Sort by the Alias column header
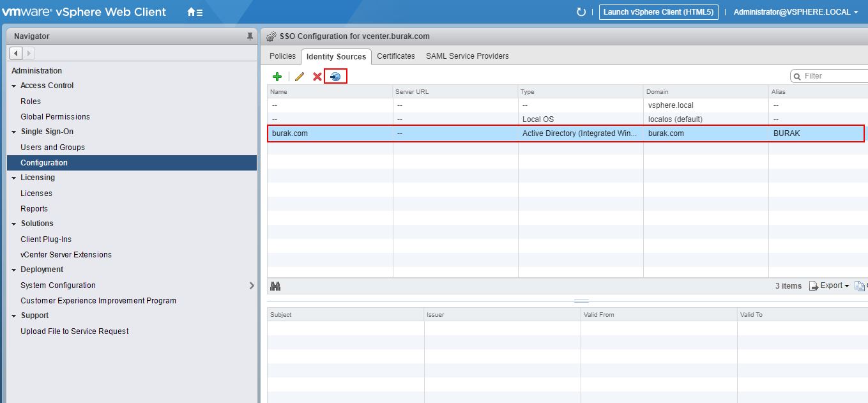868x403 pixels. pos(818,91)
